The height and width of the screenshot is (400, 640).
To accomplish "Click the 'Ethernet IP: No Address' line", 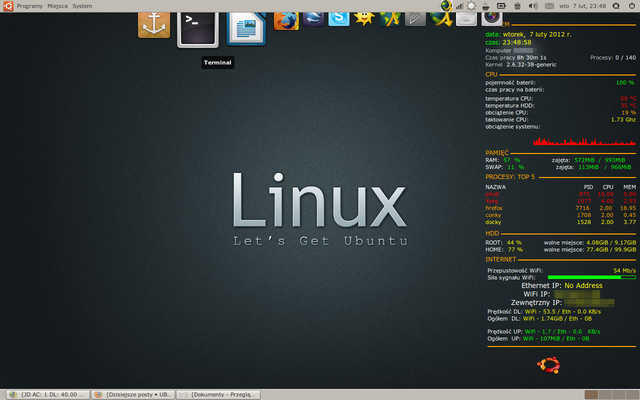I will point(562,286).
